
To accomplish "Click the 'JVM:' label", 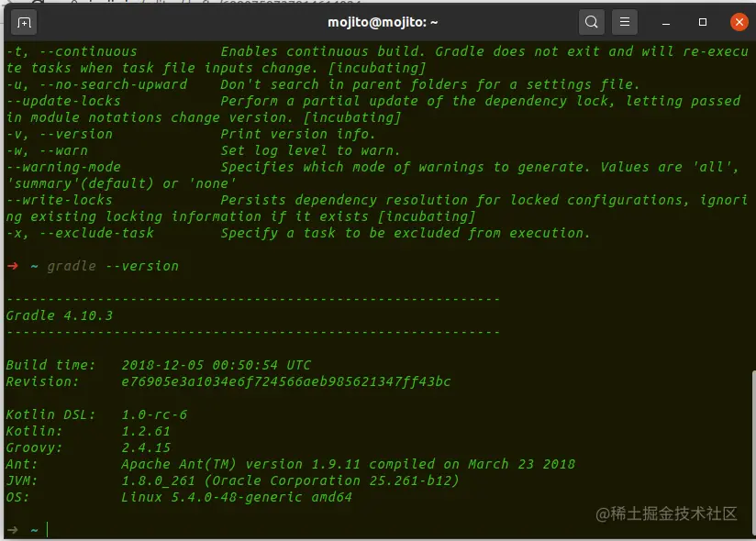I will click(x=22, y=480).
